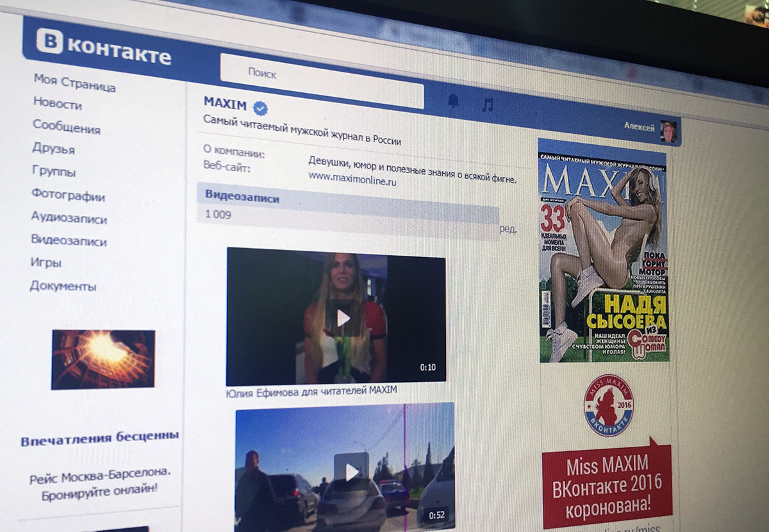Go to Моя Страница
Image resolution: width=769 pixels, height=532 pixels.
(x=74, y=82)
